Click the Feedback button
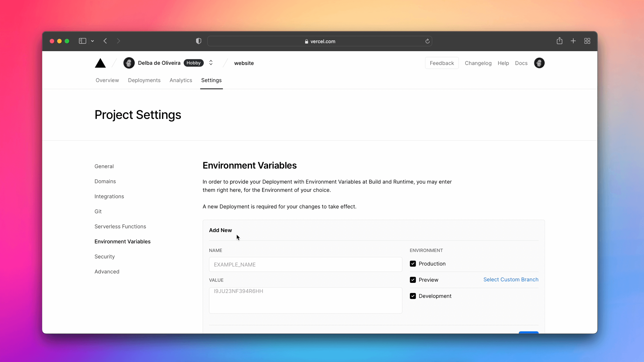Screen dimensions: 644x362 click(x=442, y=63)
